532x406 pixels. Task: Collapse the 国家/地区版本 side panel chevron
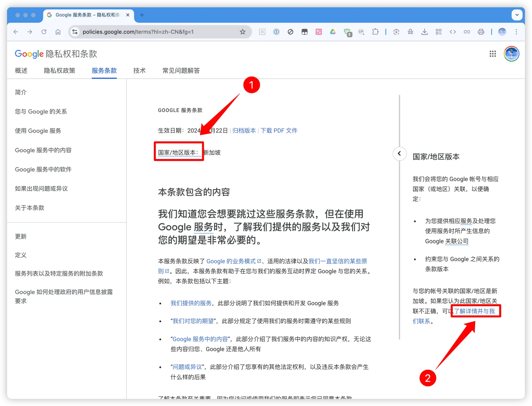point(399,153)
